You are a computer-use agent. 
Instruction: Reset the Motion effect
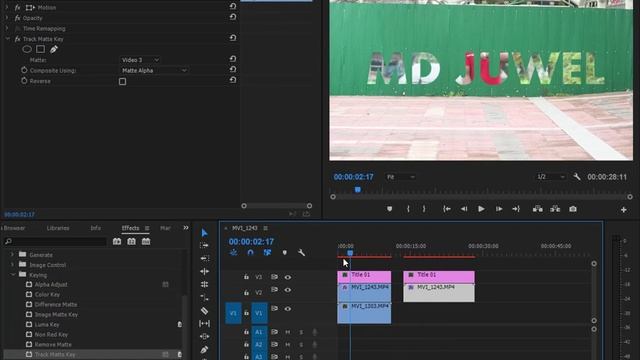pyautogui.click(x=233, y=6)
